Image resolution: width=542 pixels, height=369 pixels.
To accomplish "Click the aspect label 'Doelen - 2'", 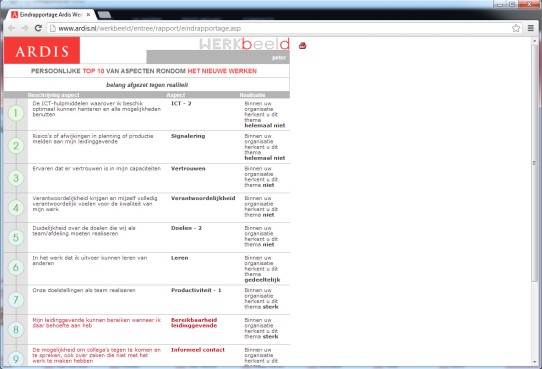I will [x=186, y=228].
